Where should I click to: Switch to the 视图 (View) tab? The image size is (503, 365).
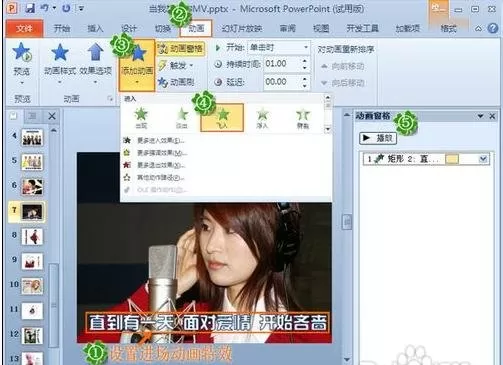click(321, 28)
